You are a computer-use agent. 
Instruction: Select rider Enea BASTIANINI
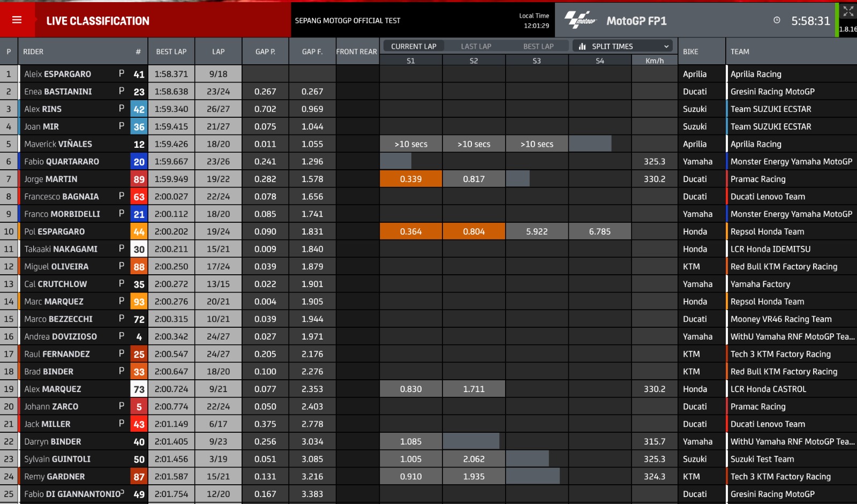[x=58, y=92]
